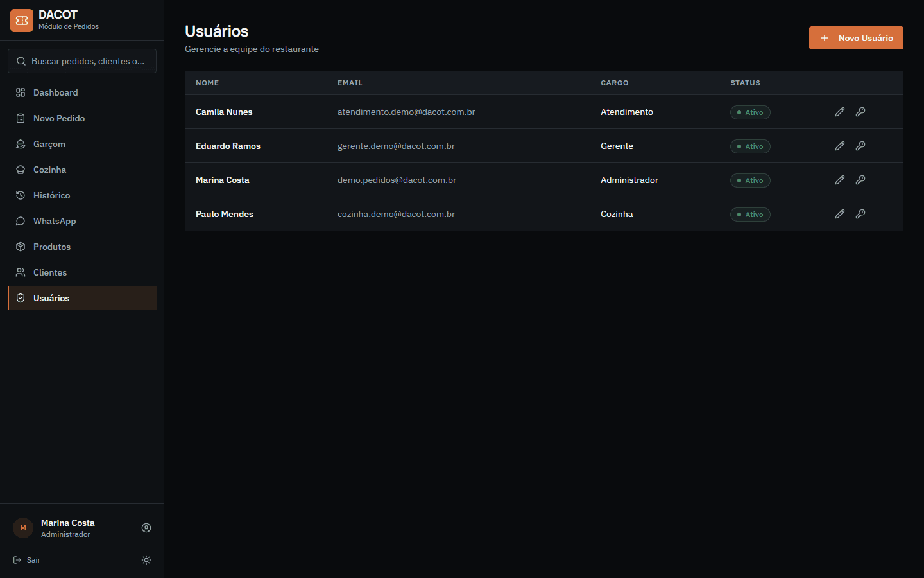Click email atendimento.demo@dacot.com.br
Screen dimensions: 924x578
tap(406, 112)
